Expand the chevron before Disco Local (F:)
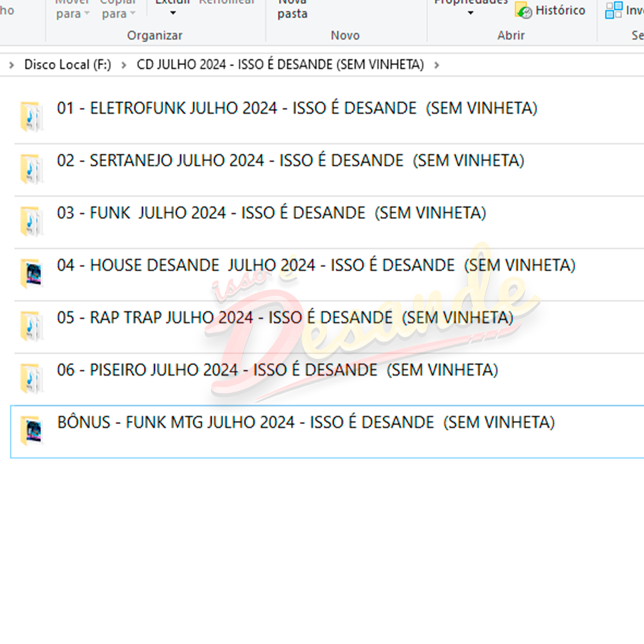The image size is (644, 644). point(11,65)
